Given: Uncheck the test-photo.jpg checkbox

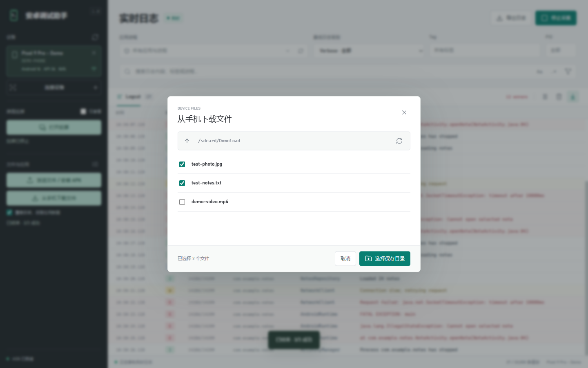Looking at the screenshot, I should click(x=182, y=164).
